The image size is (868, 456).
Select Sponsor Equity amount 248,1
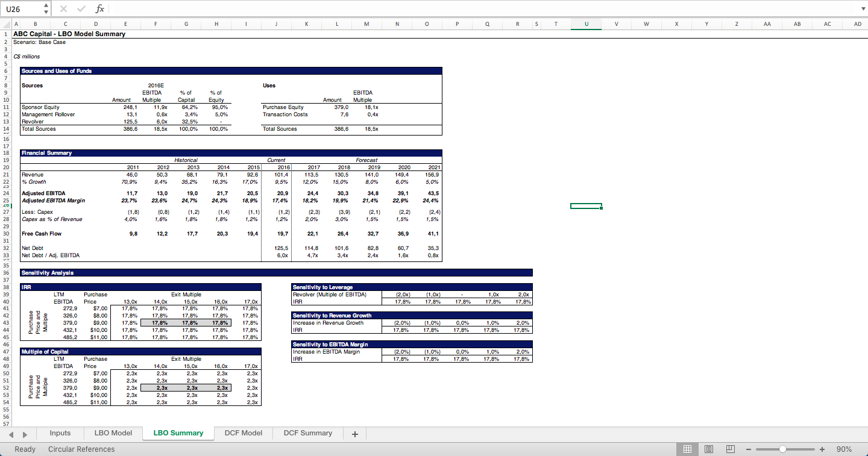point(130,107)
